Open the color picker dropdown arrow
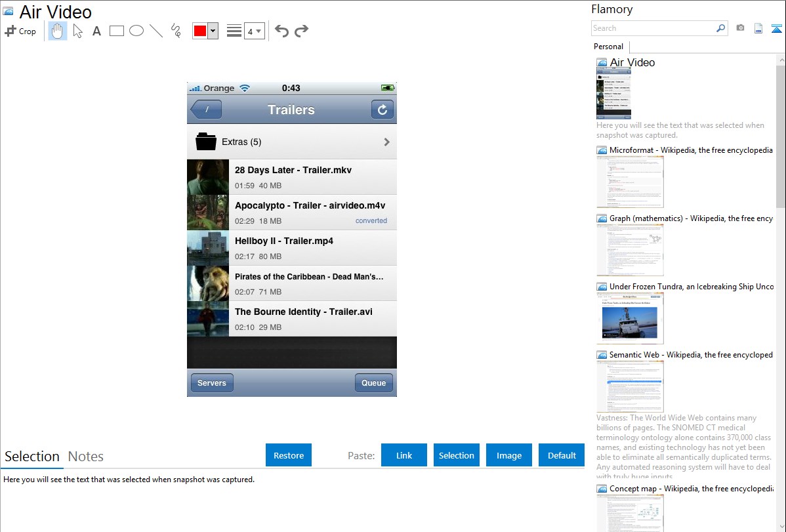The image size is (786, 532). 213,31
